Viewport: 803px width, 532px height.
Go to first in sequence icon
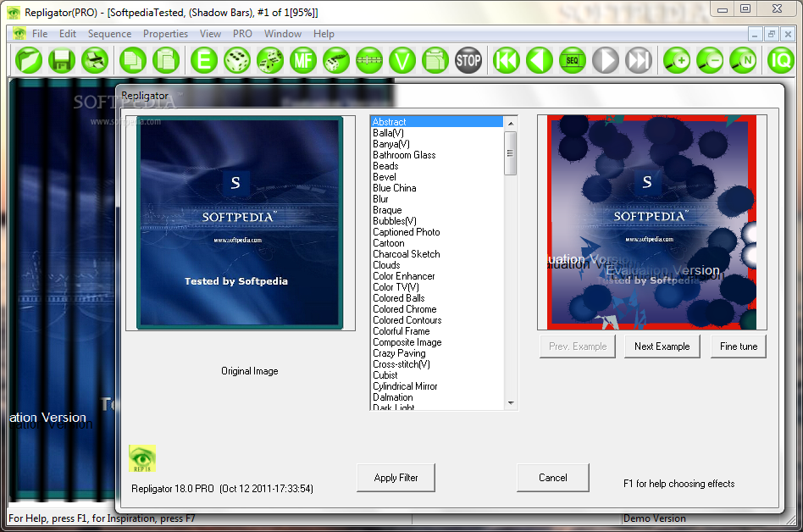(507, 60)
